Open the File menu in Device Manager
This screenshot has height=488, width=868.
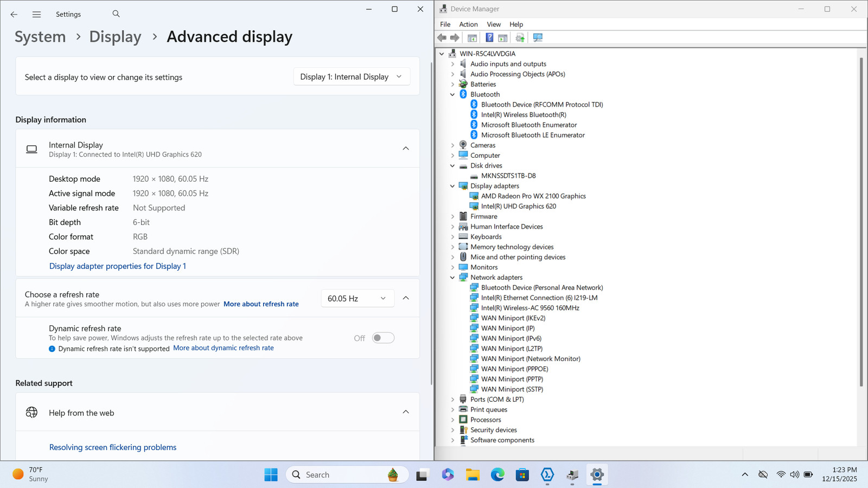pyautogui.click(x=445, y=24)
